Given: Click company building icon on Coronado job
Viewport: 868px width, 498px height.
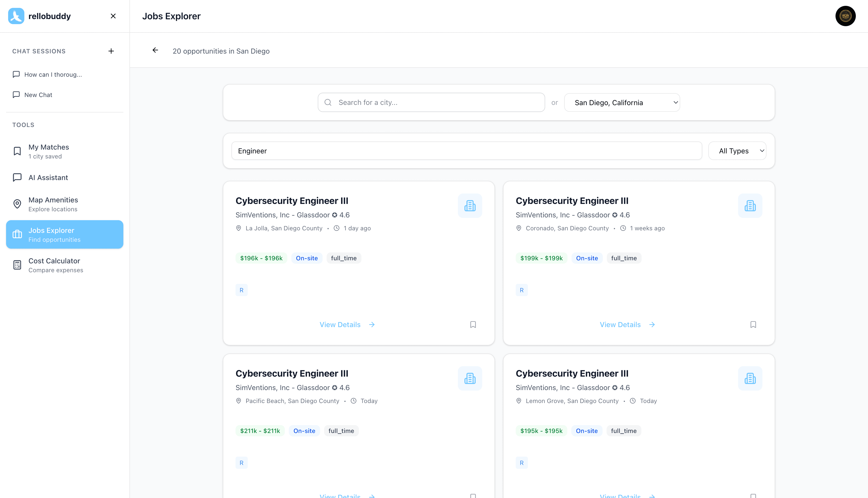Looking at the screenshot, I should 750,205.
